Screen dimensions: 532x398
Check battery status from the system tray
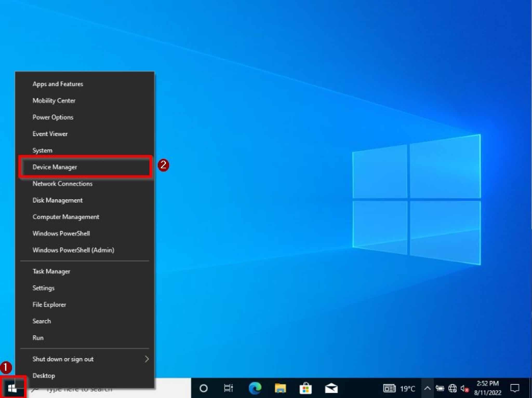[x=440, y=388]
